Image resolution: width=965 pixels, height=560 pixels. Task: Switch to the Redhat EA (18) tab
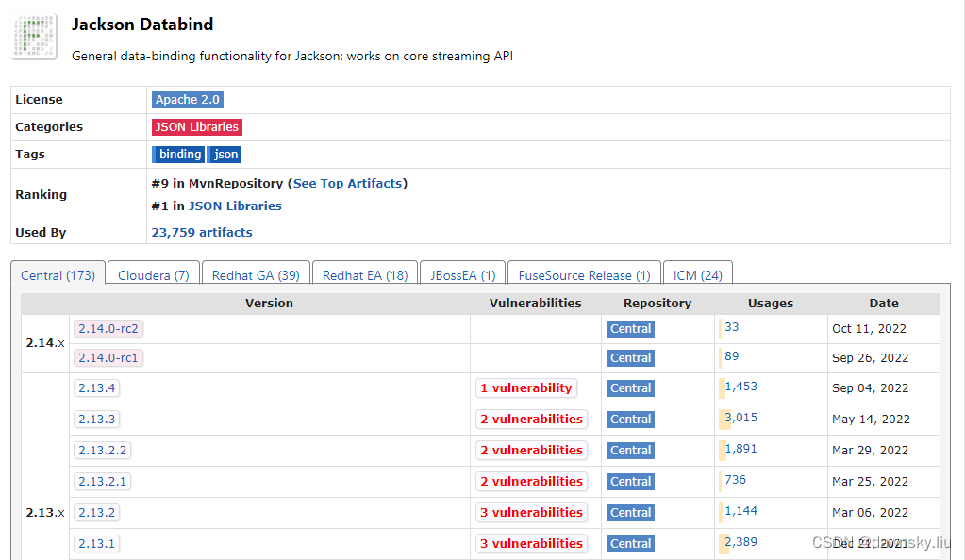click(365, 275)
